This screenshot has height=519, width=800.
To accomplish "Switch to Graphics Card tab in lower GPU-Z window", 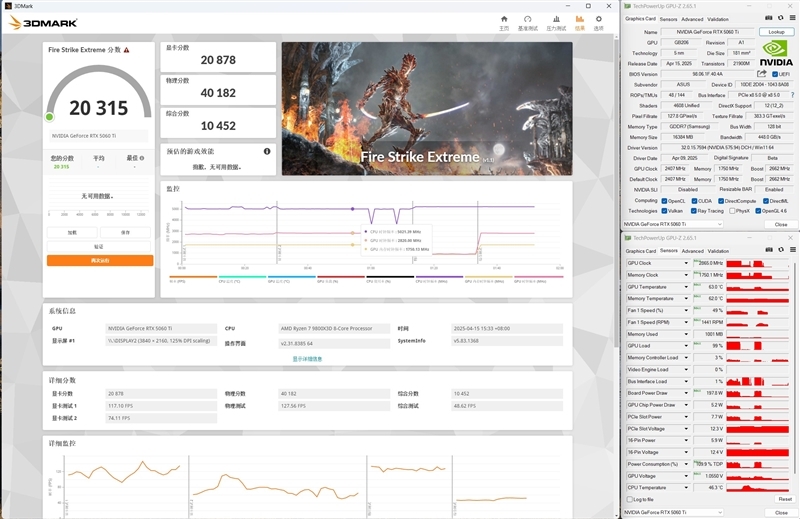I will click(x=640, y=251).
